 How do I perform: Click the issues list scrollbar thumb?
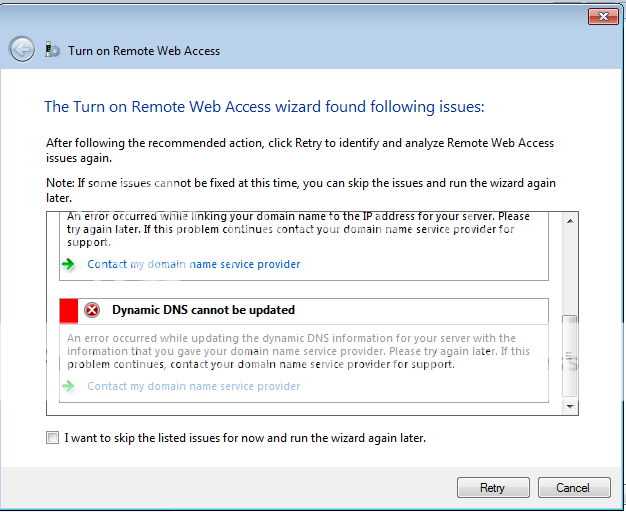click(x=570, y=355)
